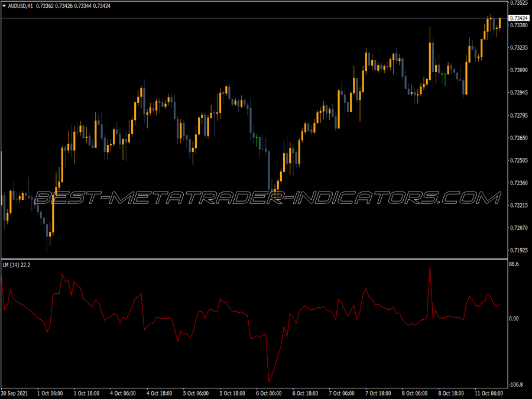The height and width of the screenshot is (399, 532).
Task: Select the -106.8 indicator scale value
Action: (x=516, y=384)
